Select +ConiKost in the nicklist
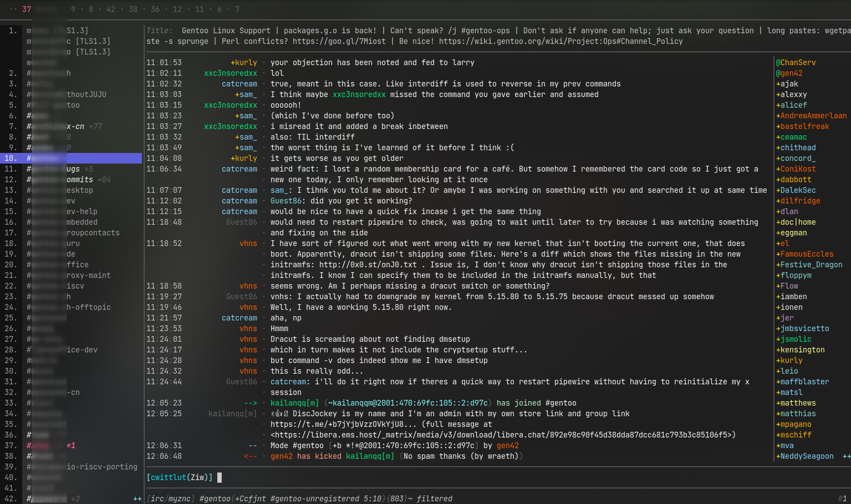 pyautogui.click(x=796, y=169)
